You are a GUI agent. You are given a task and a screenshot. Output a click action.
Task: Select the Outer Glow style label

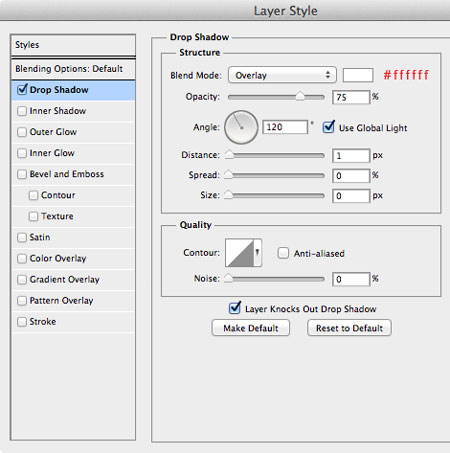point(53,132)
